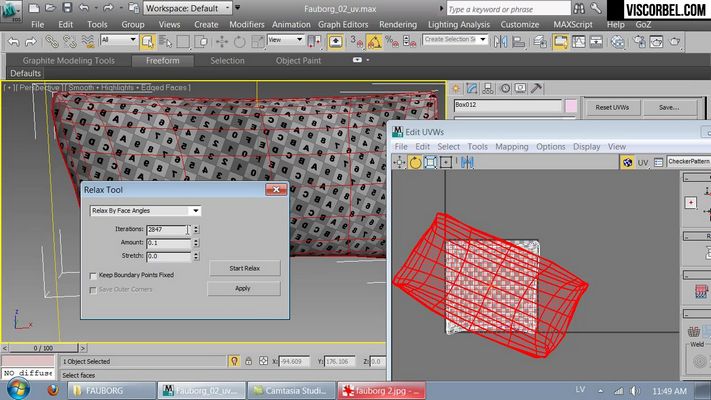Activate Rotate mode in Edit UVWs toolbar

(415, 162)
